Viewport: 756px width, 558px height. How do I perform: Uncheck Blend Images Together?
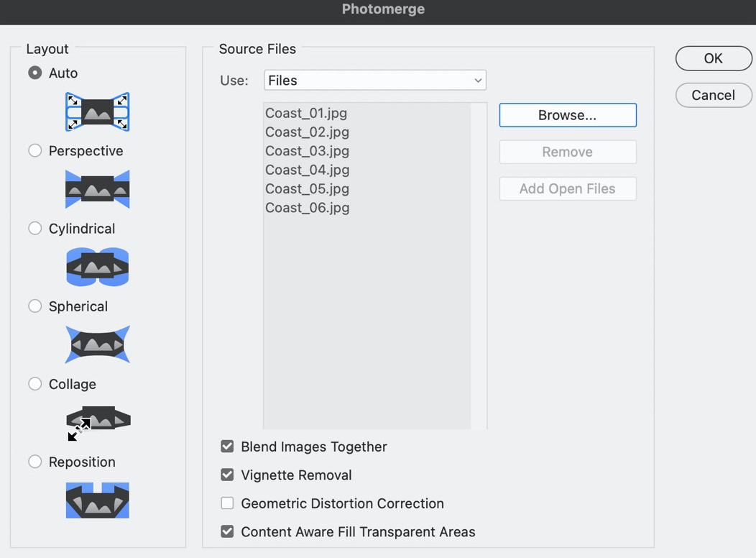227,447
